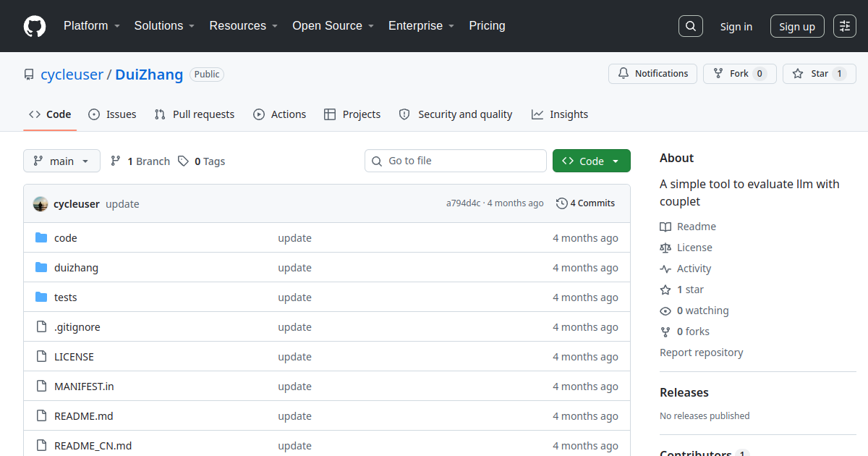Click the code folder icon
Image resolution: width=868 pixels, height=456 pixels.
(x=41, y=238)
